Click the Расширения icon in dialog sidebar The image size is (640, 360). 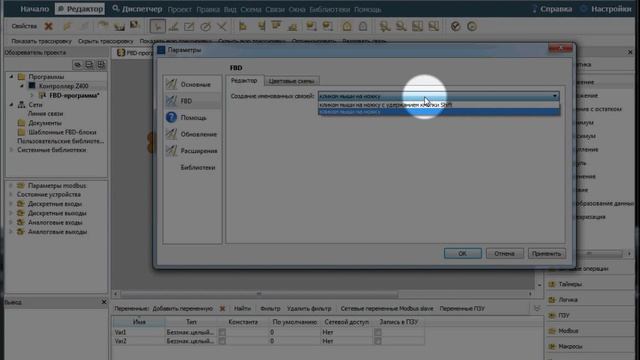point(171,151)
